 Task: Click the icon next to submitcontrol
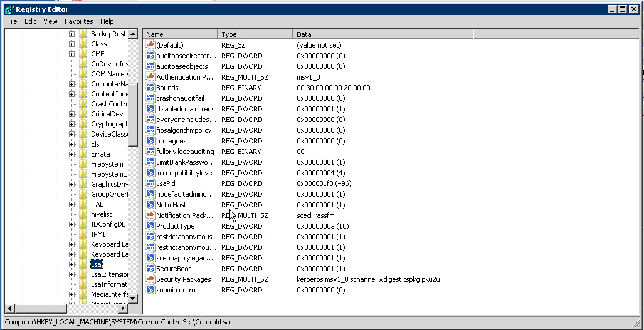(x=150, y=290)
